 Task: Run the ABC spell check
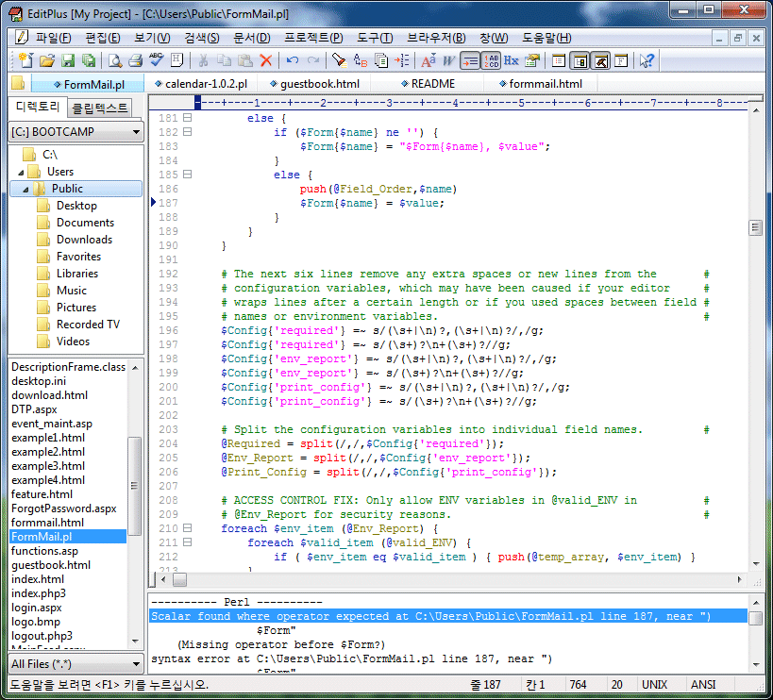click(x=157, y=60)
